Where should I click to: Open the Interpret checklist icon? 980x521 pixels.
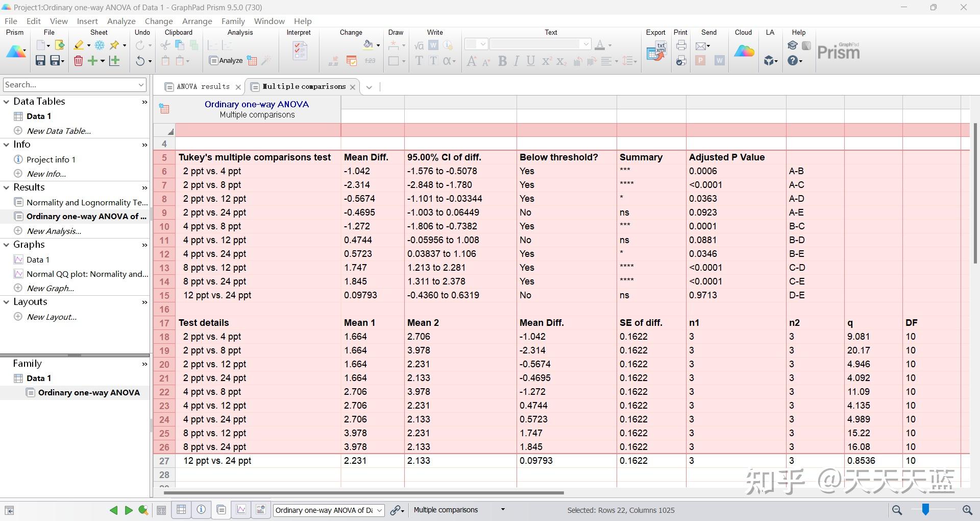click(300, 51)
